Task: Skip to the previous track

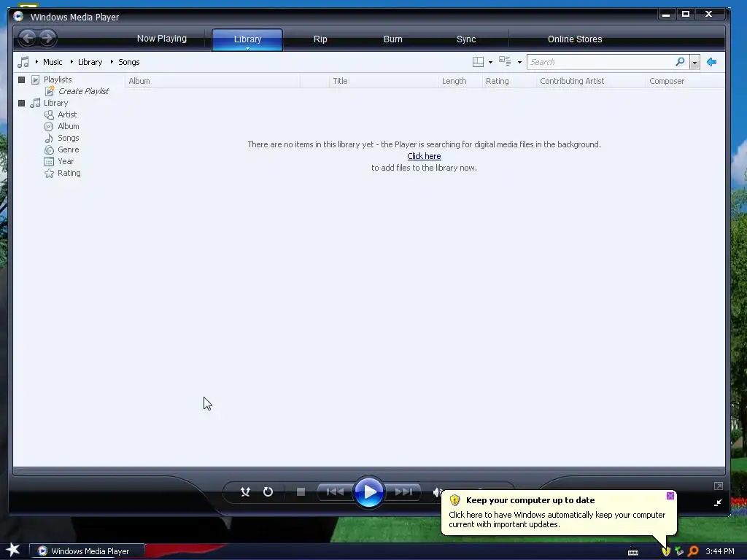Action: 335,492
